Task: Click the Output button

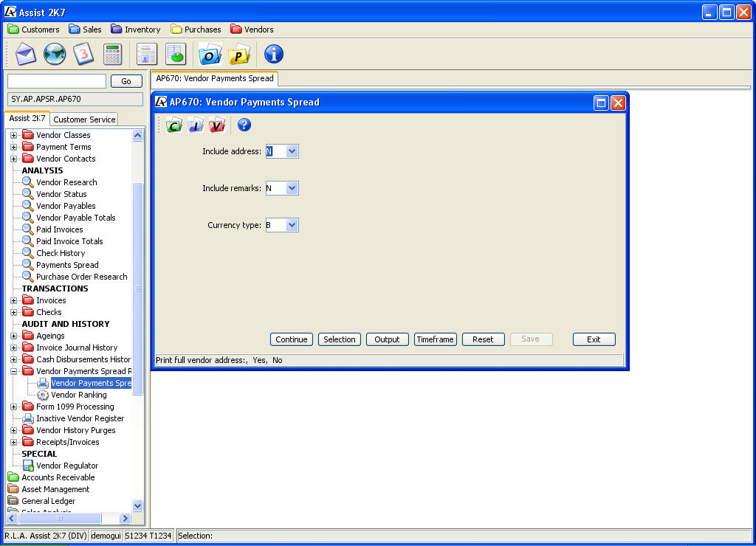Action: (x=387, y=339)
